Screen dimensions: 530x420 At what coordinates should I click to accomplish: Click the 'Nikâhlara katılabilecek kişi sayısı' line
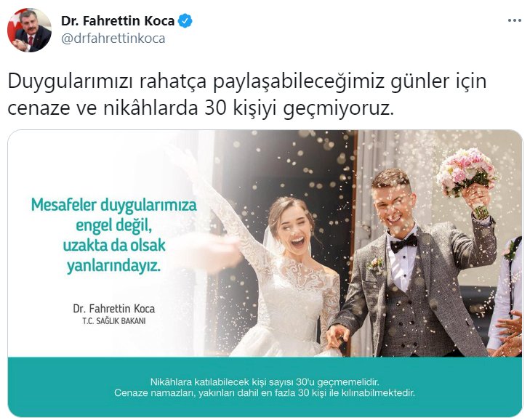[265, 382]
